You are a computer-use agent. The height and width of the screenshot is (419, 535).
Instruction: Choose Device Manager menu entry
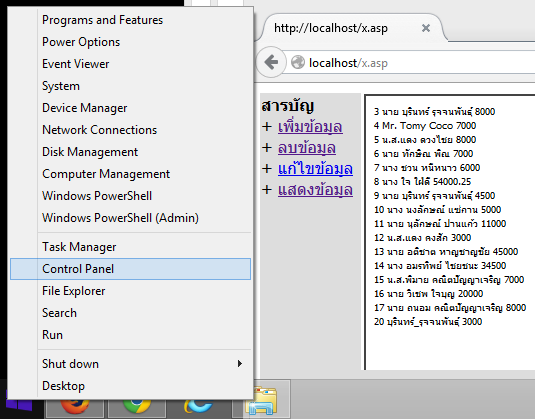130,108
